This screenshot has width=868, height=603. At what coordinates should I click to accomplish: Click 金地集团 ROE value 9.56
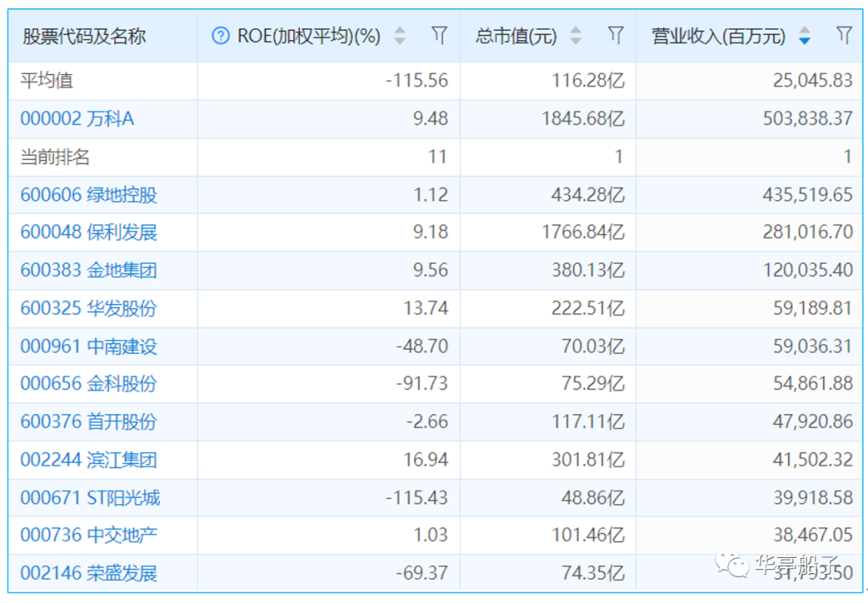[x=431, y=270]
